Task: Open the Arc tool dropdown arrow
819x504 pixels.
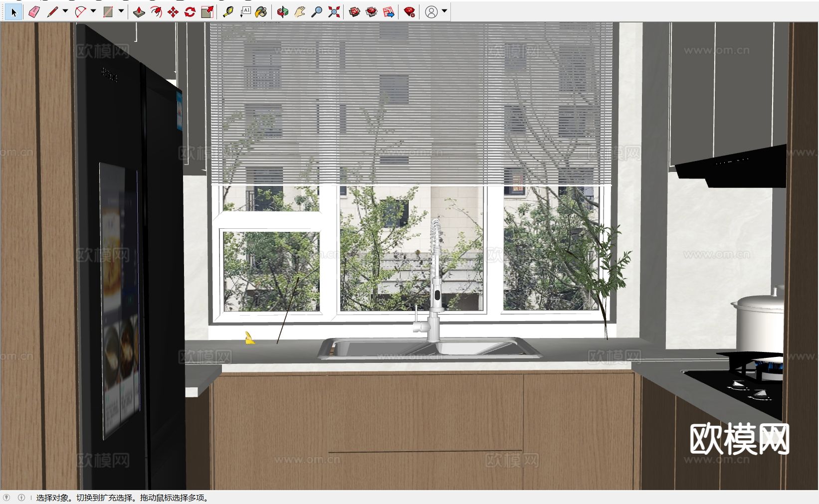Action: [93, 11]
